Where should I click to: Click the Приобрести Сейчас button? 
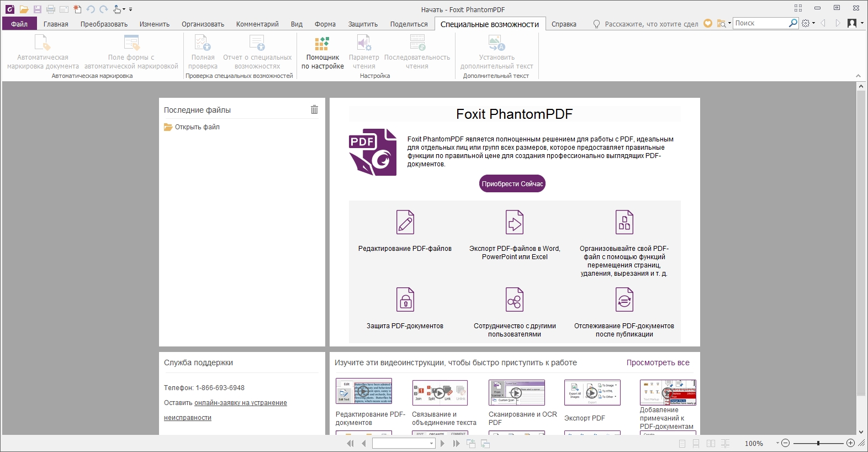(x=512, y=184)
